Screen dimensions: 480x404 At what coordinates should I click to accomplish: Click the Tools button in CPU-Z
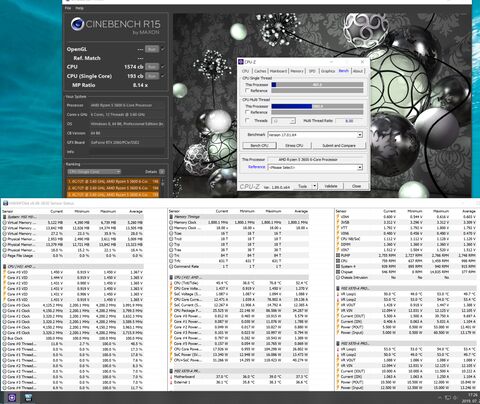303,186
